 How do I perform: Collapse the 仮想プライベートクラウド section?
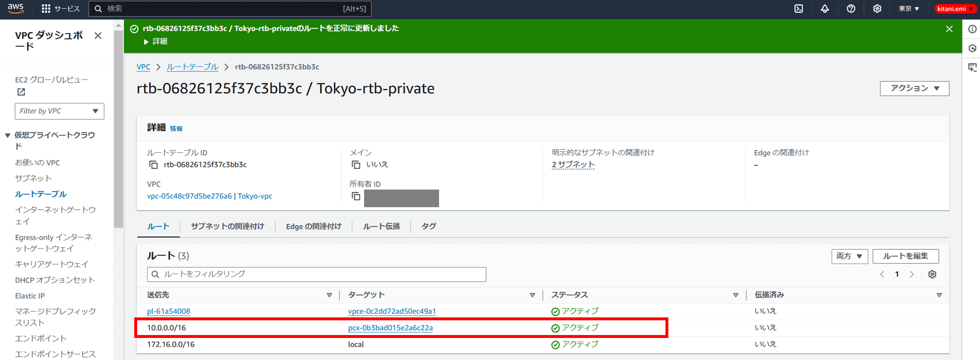(7, 135)
